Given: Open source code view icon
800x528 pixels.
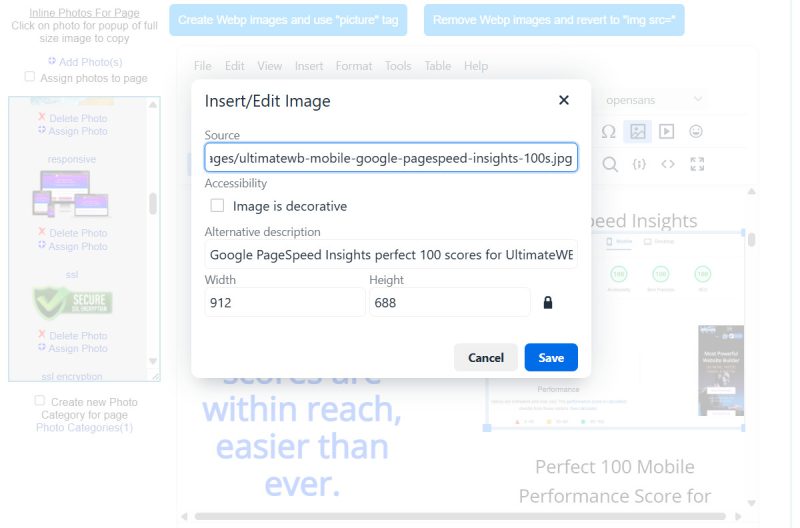Looking at the screenshot, I should pyautogui.click(x=668, y=164).
